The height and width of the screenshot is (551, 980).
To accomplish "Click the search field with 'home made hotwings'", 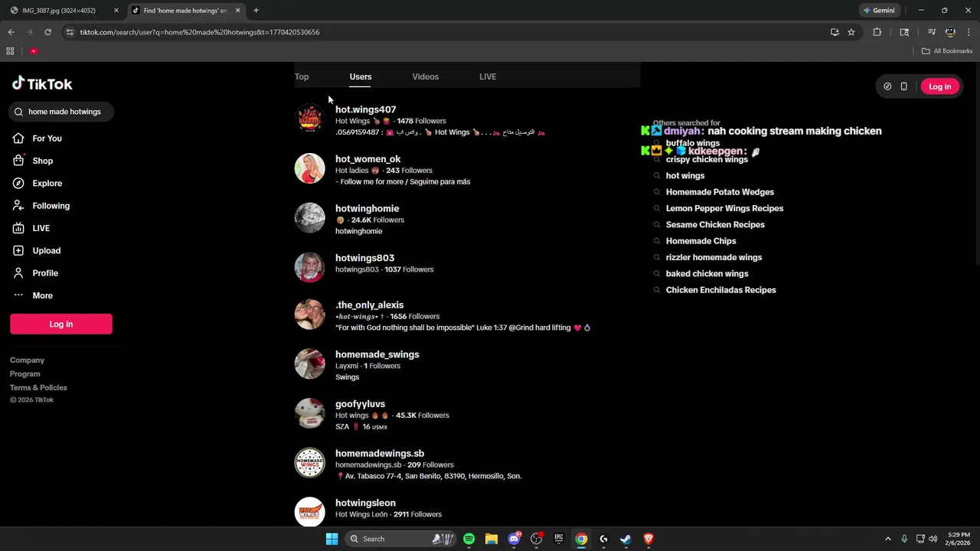I will click(x=61, y=112).
